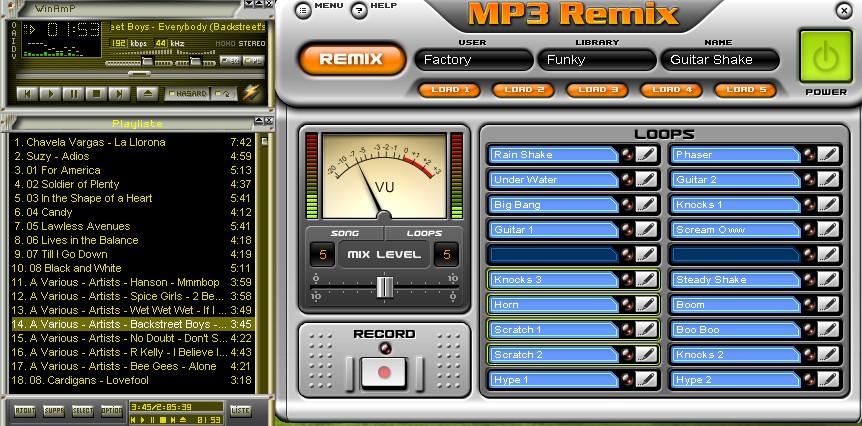Click the orange REMIX button

coord(352,59)
